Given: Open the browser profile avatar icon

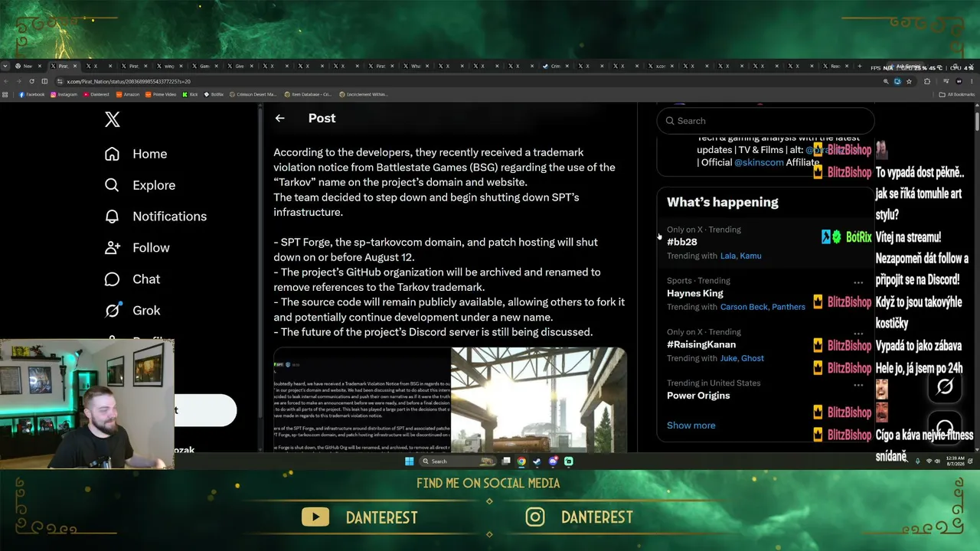Looking at the screenshot, I should point(959,81).
